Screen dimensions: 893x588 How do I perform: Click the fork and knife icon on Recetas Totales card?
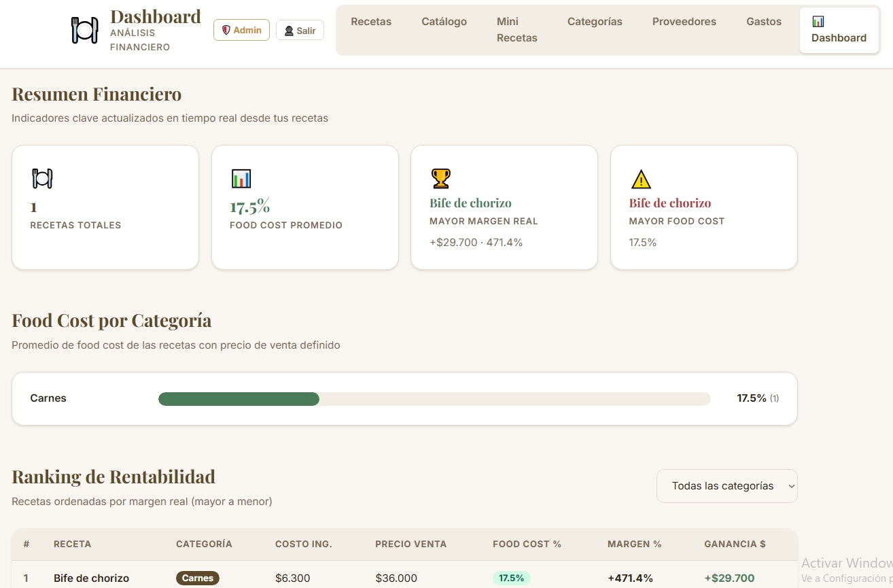(x=41, y=177)
